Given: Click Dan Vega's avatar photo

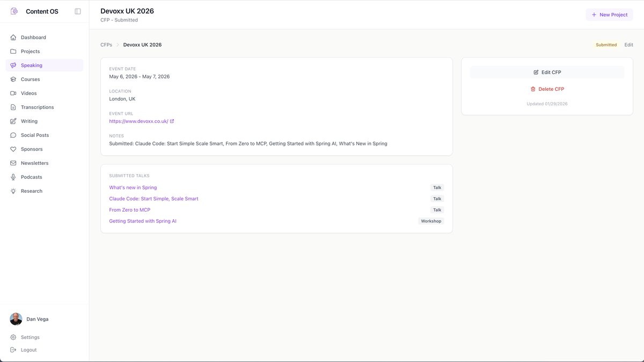Looking at the screenshot, I should (x=16, y=319).
